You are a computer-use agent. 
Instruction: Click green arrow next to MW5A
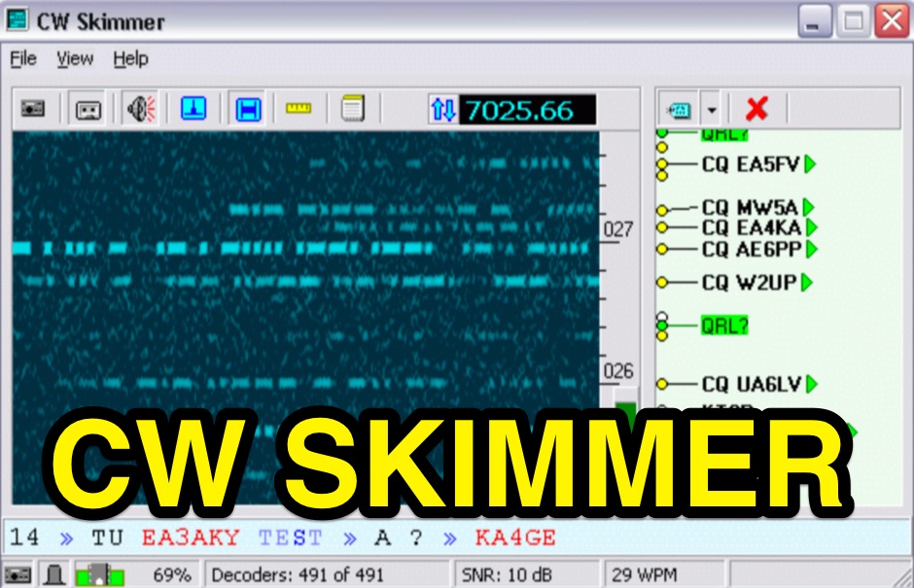pos(808,207)
